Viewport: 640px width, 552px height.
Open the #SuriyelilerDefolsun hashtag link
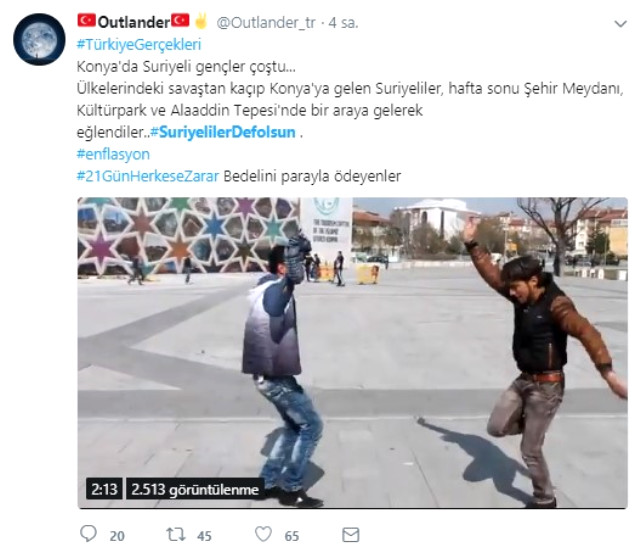click(x=223, y=132)
